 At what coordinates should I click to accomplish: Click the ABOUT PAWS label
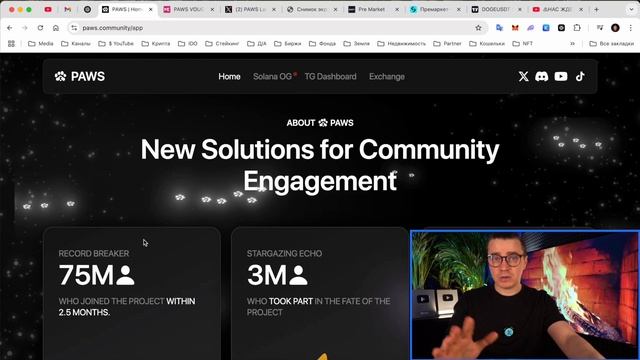[320, 123]
